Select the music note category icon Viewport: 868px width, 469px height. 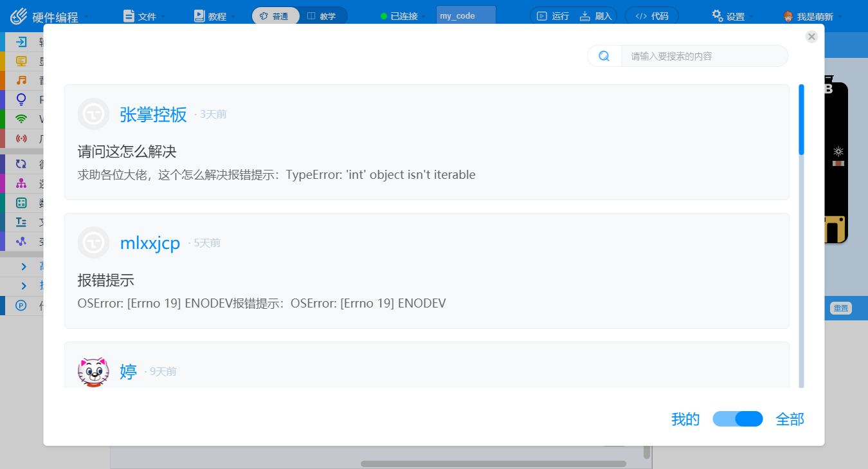pyautogui.click(x=21, y=80)
